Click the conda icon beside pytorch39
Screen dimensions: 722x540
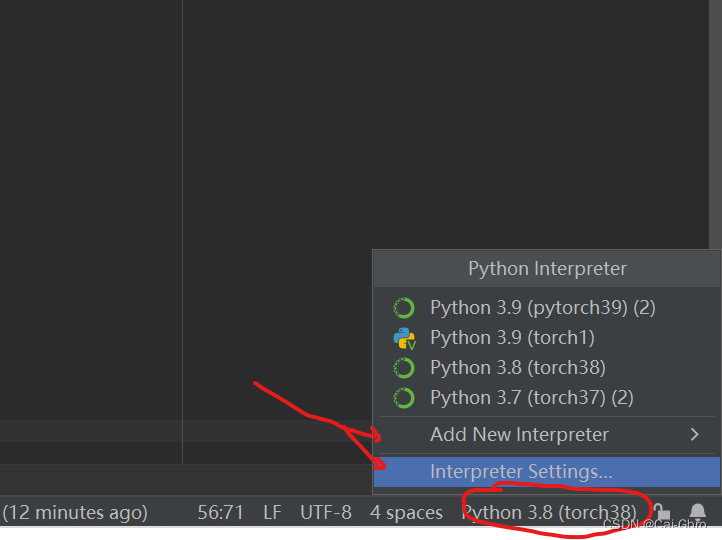404,308
